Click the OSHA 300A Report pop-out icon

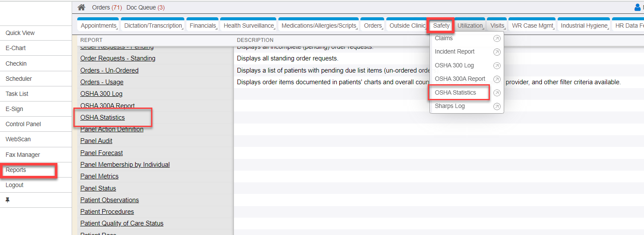click(x=497, y=79)
